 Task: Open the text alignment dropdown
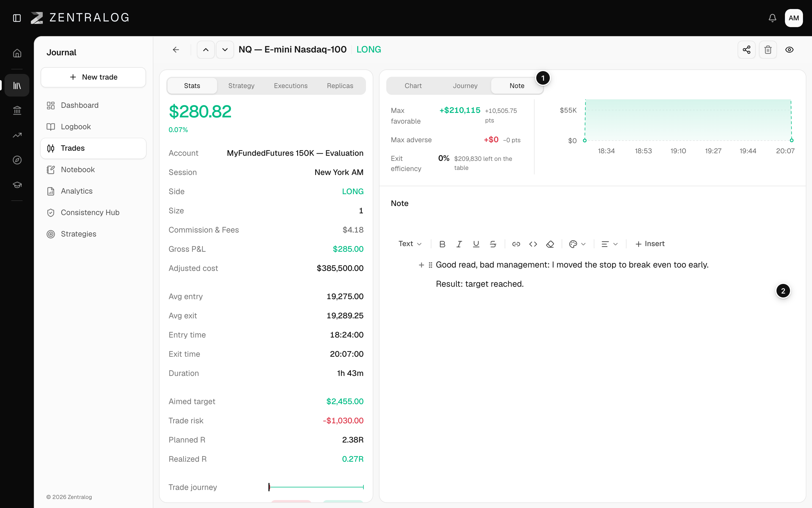[609, 244]
